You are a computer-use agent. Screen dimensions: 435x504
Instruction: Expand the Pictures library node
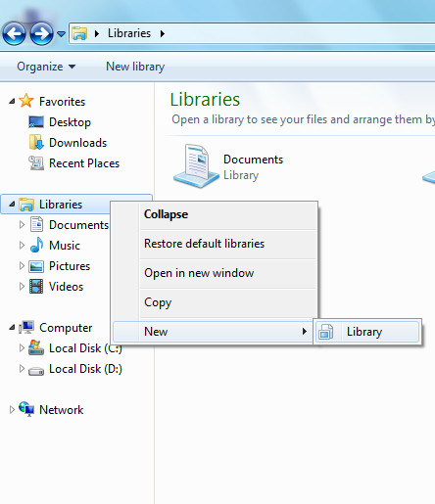(22, 266)
